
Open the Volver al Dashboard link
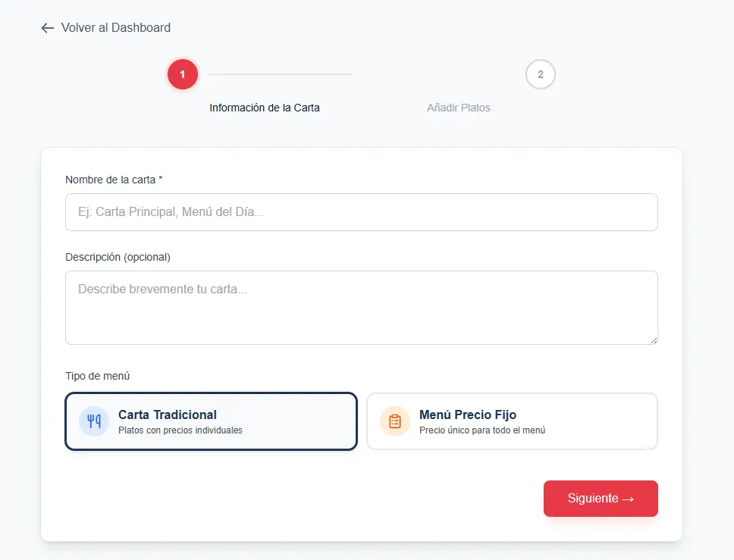click(x=115, y=28)
